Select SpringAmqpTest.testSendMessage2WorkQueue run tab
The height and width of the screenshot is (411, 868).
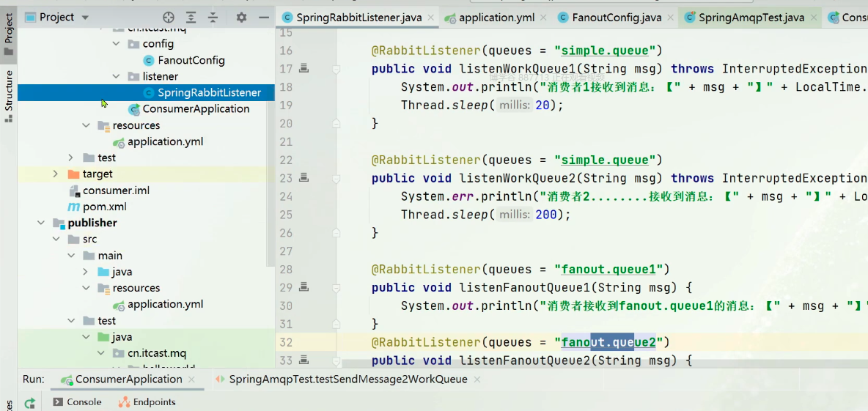click(x=347, y=379)
